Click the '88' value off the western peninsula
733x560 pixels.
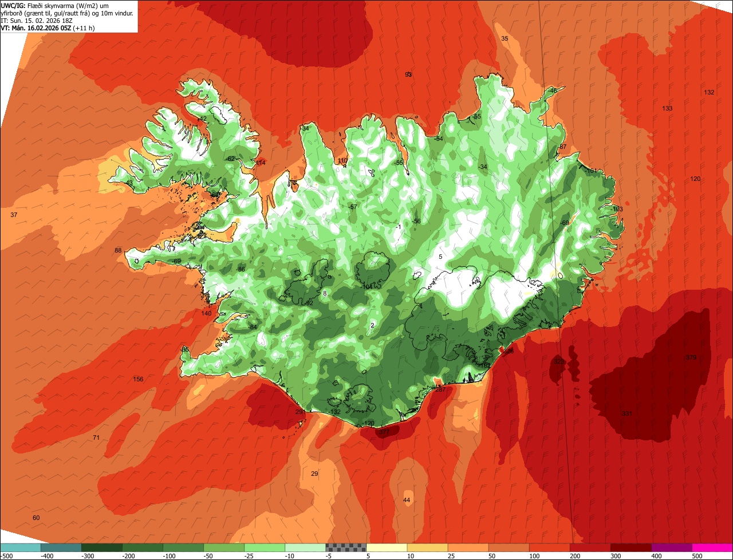click(x=118, y=250)
